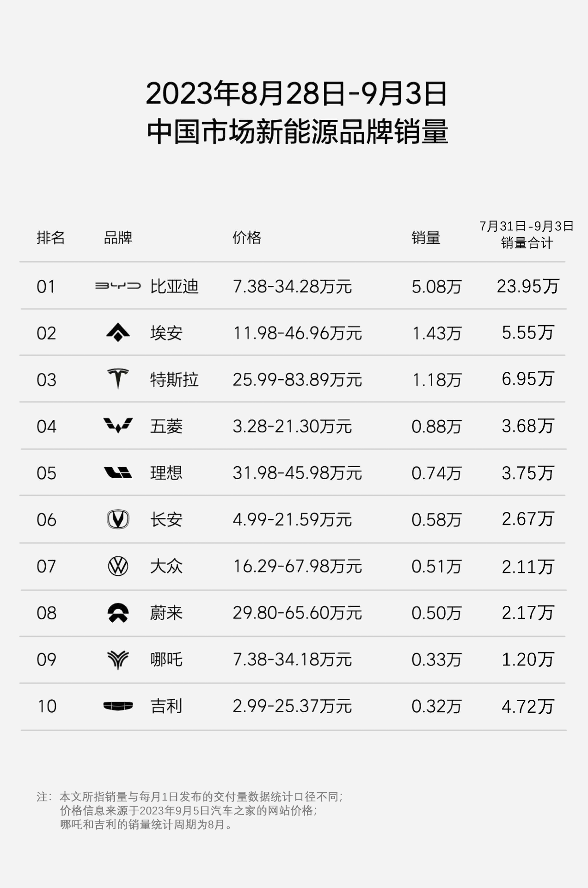588x888 pixels.
Task: Select the 销量 column header
Action: point(426,238)
